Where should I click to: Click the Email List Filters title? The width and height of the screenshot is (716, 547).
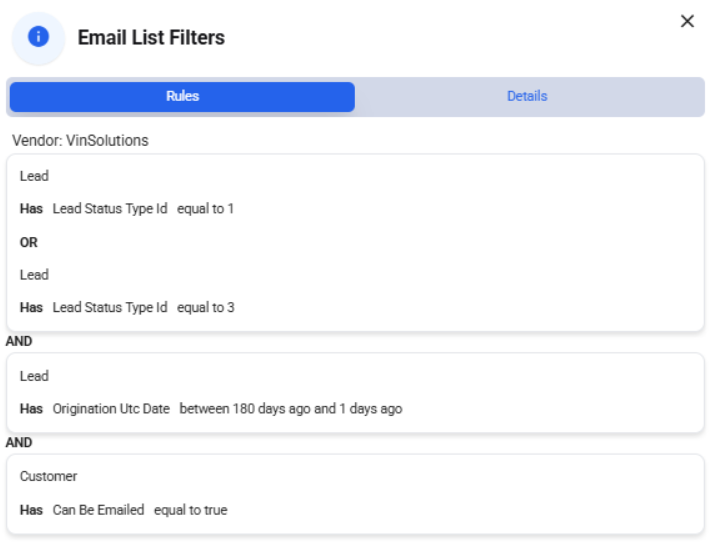(151, 37)
